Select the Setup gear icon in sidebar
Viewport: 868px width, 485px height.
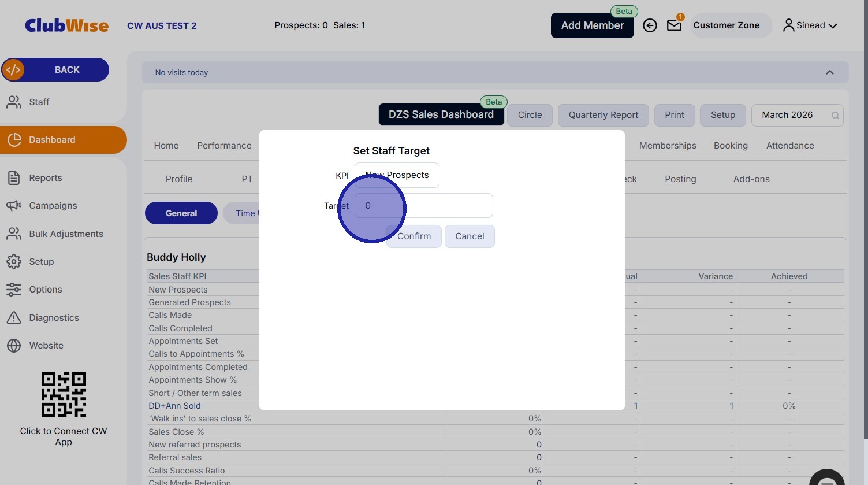pos(14,262)
